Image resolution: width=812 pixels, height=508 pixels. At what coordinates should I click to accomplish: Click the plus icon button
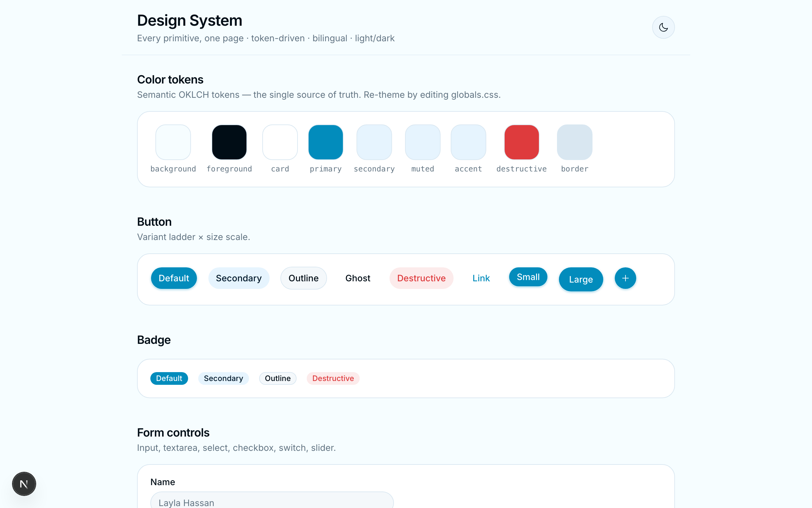625,278
